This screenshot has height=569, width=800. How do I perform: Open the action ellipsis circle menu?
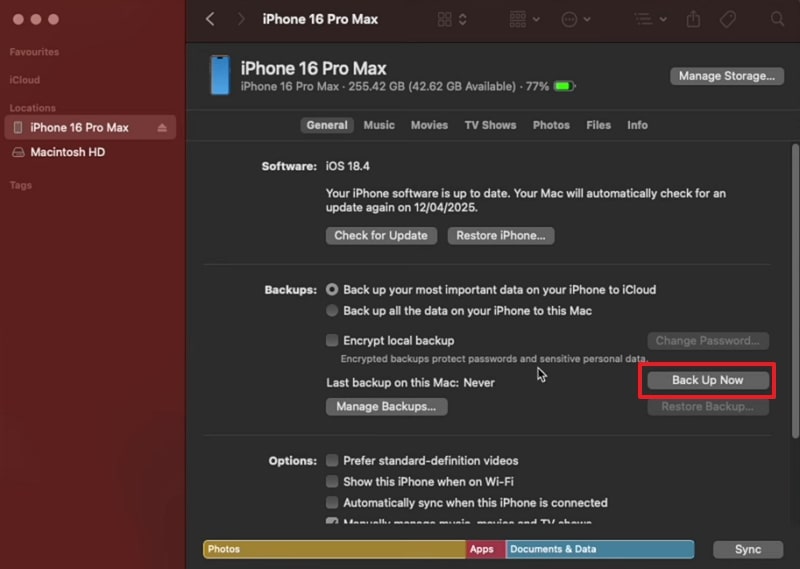(569, 19)
